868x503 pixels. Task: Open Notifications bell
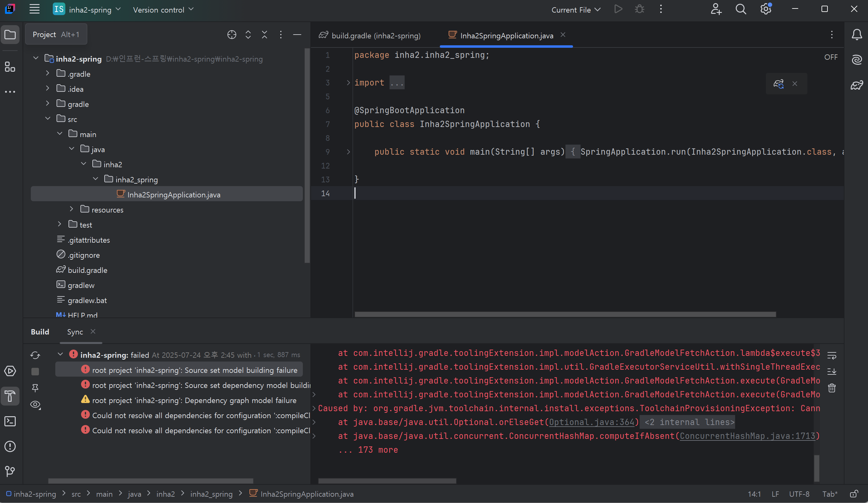point(857,35)
